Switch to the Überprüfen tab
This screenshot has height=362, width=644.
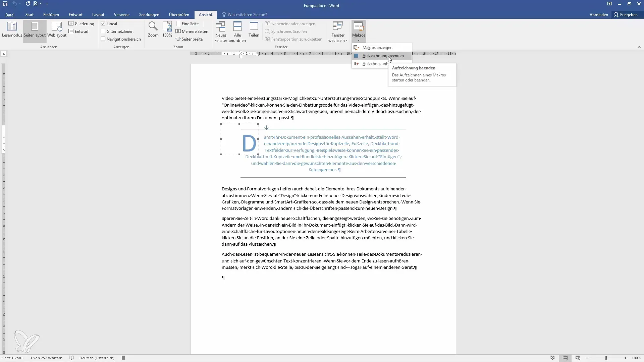179,15
